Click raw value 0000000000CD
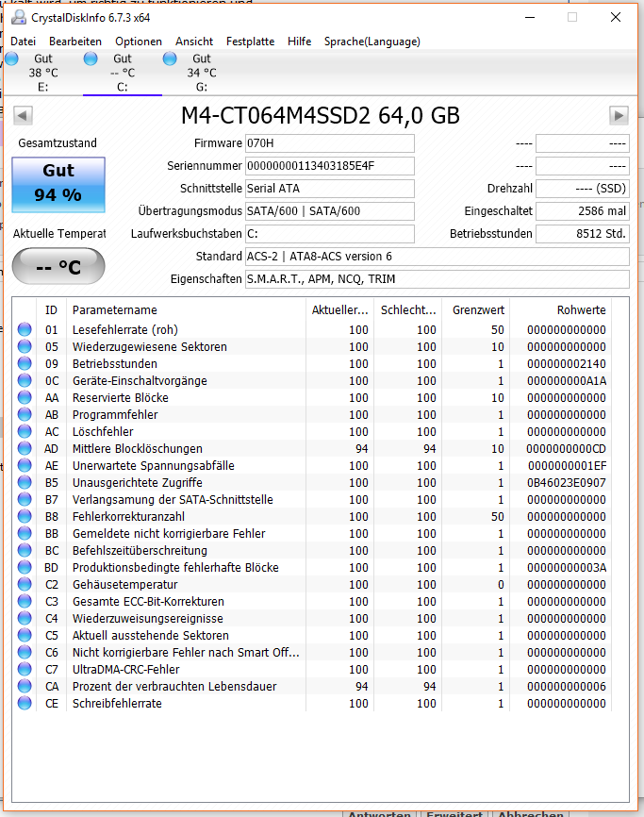This screenshot has width=644, height=817. coord(567,449)
